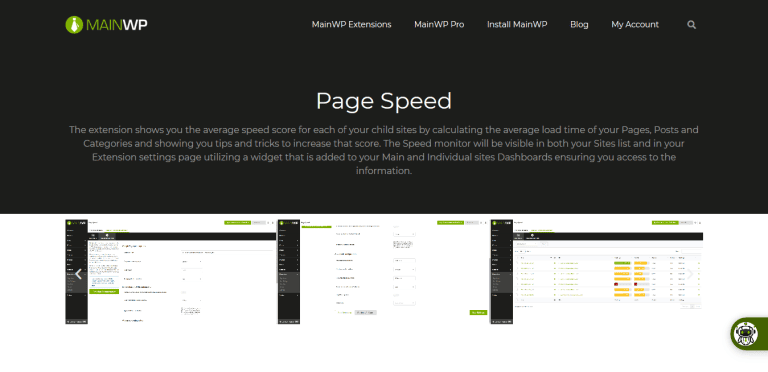Screen dimensions: 768x372
Task: Show previous slide with left carousel arrow
Action: tap(78, 274)
